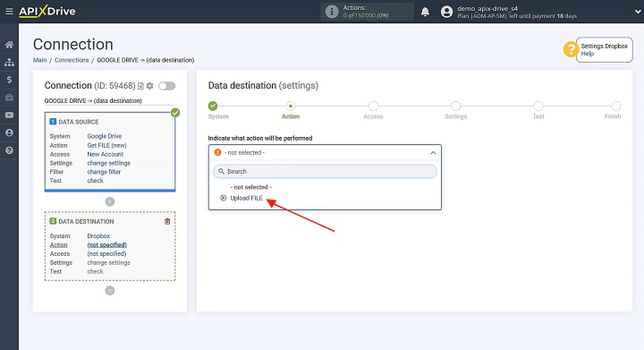
Task: Open the help question sidebar icon
Action: pos(9,150)
